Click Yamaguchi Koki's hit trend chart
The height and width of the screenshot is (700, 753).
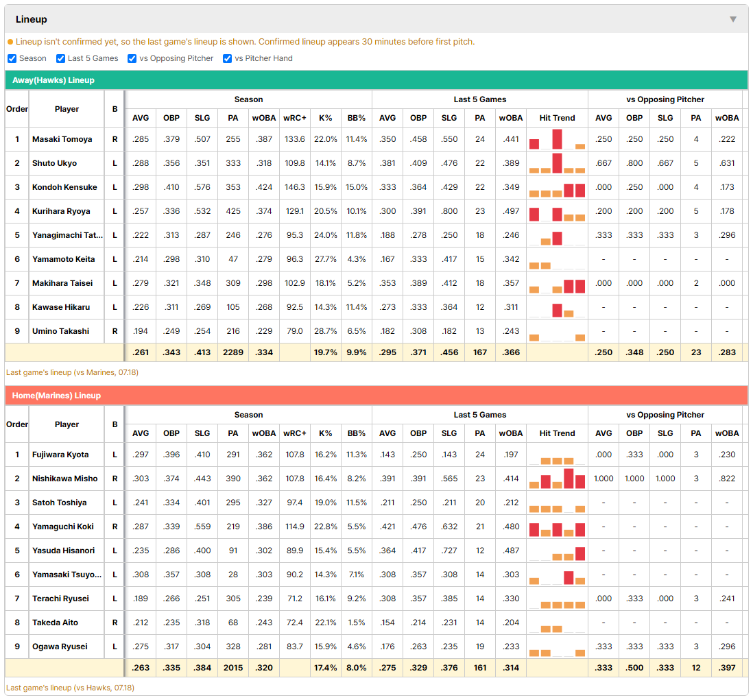pyautogui.click(x=557, y=527)
